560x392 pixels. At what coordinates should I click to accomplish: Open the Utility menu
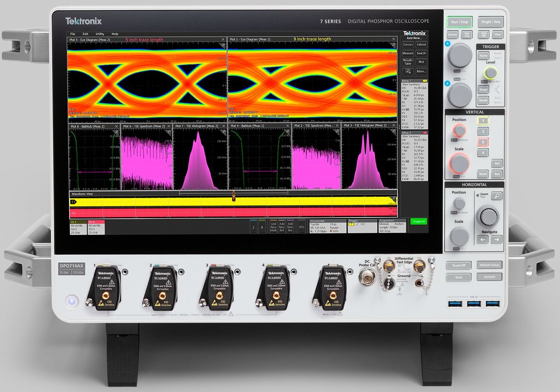[100, 34]
